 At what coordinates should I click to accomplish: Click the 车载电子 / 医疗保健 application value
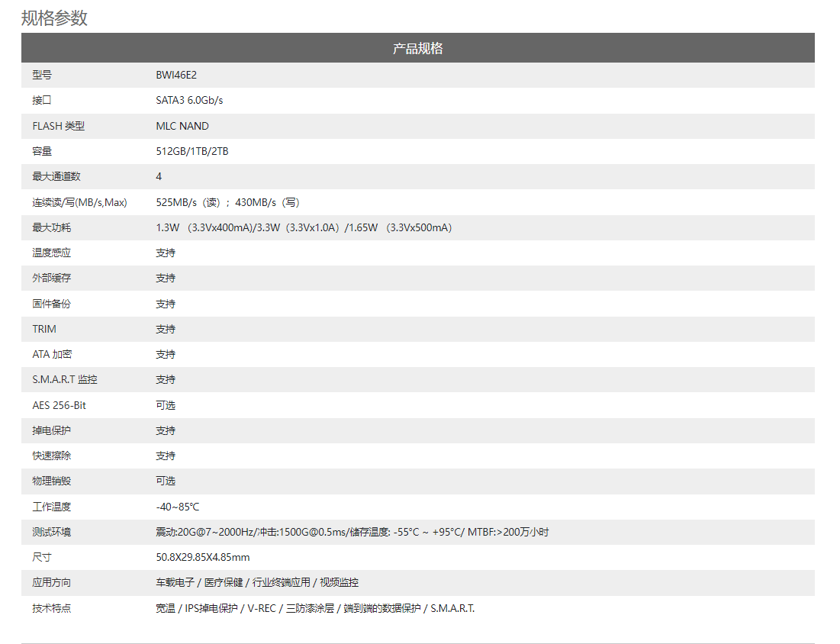(x=257, y=582)
